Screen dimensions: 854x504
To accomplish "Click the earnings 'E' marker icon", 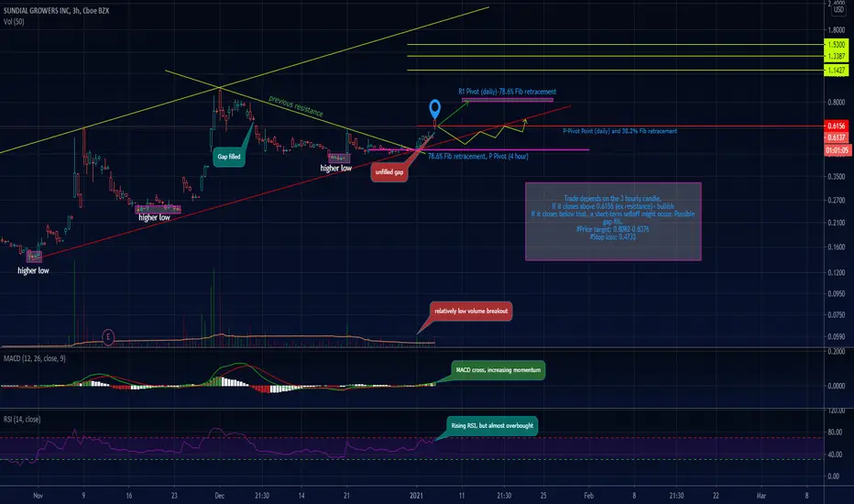I will [x=108, y=337].
